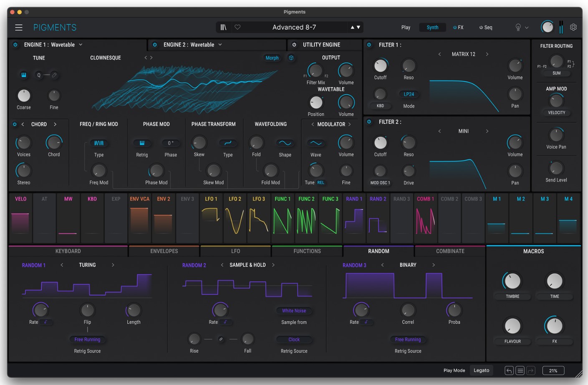Toggle the REL tune mode of the Modulator
The width and height of the screenshot is (588, 385).
pyautogui.click(x=320, y=182)
